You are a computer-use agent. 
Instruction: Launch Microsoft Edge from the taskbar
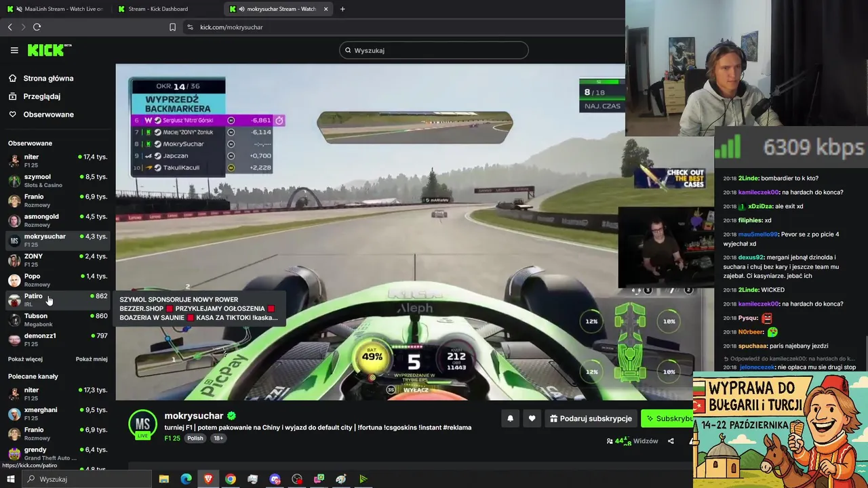click(186, 479)
